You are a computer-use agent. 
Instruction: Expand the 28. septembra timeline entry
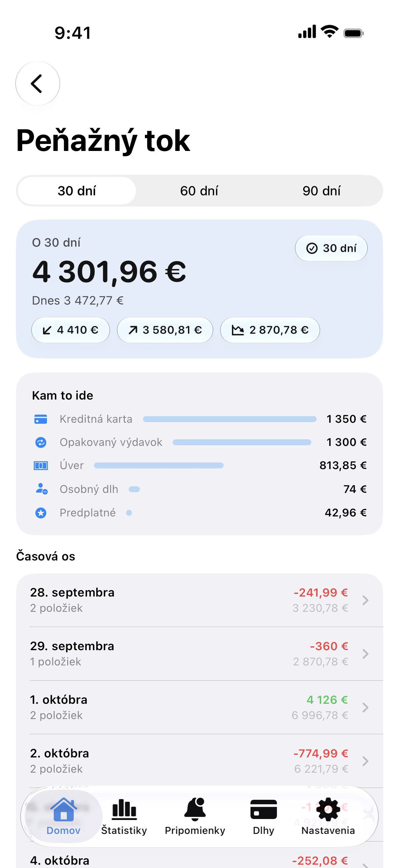pos(199,600)
